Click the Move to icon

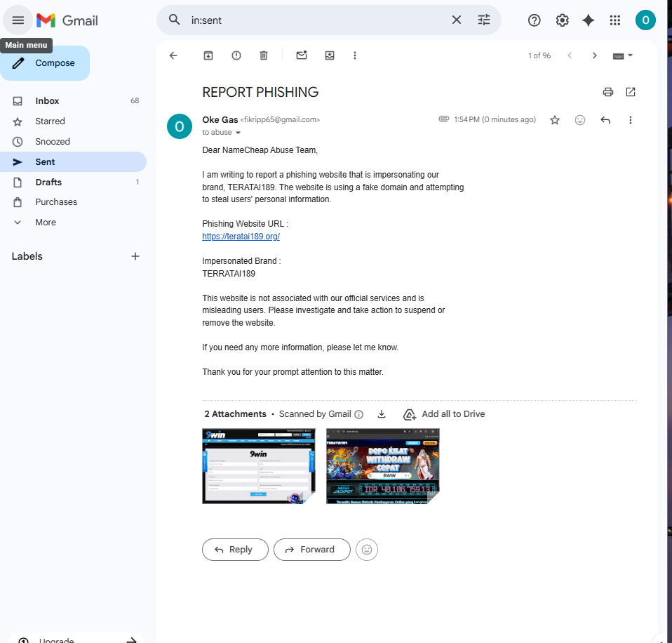pyautogui.click(x=330, y=55)
